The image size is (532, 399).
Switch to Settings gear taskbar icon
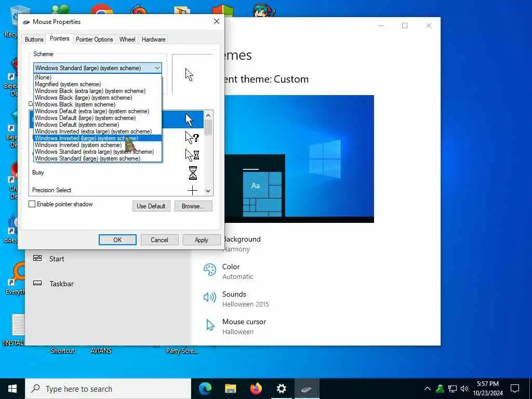[x=281, y=389]
